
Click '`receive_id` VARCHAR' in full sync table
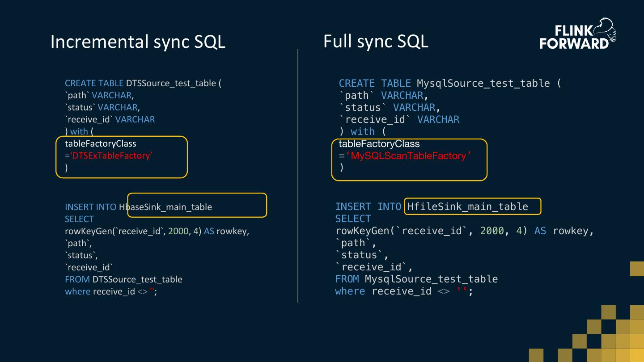tap(399, 120)
